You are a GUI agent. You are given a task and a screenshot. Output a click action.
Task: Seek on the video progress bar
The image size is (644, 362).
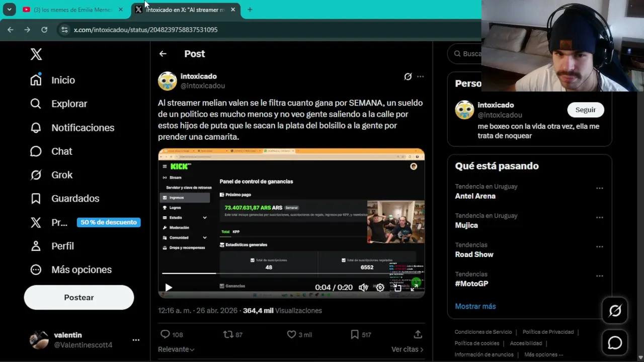291,274
